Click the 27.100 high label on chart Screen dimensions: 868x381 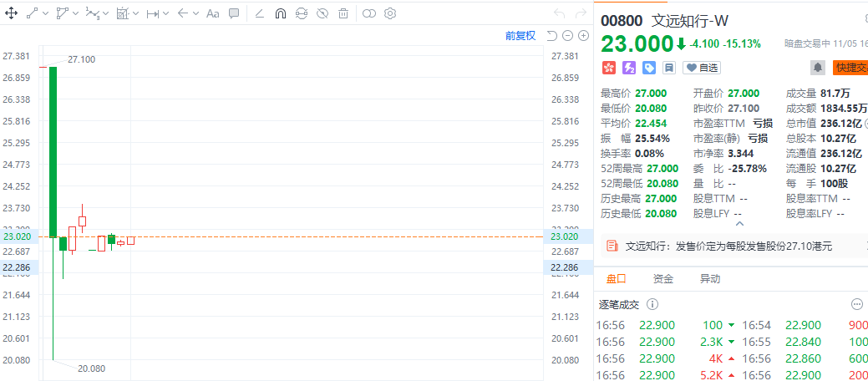[x=81, y=59]
